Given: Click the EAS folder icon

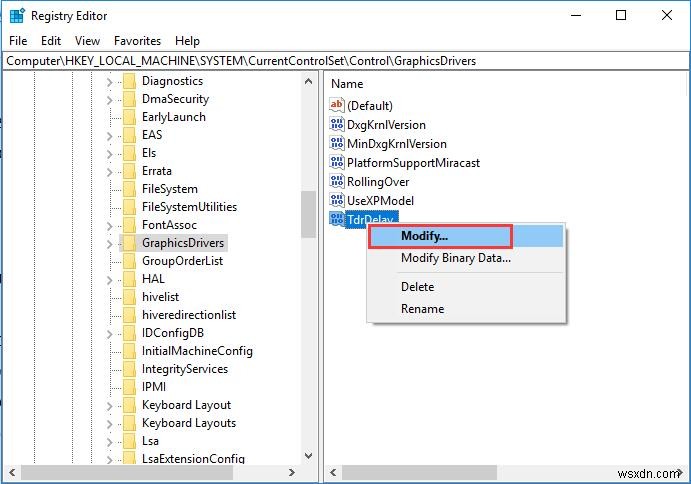Looking at the screenshot, I should coord(130,135).
